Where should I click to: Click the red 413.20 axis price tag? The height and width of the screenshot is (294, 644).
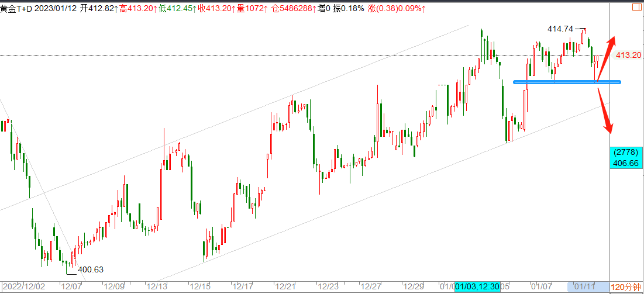pos(627,56)
